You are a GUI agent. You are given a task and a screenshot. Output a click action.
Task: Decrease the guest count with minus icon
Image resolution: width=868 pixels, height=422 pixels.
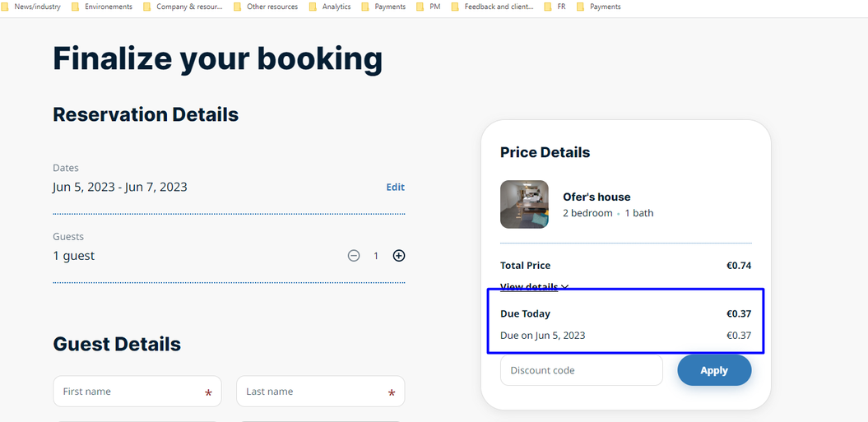click(x=354, y=256)
